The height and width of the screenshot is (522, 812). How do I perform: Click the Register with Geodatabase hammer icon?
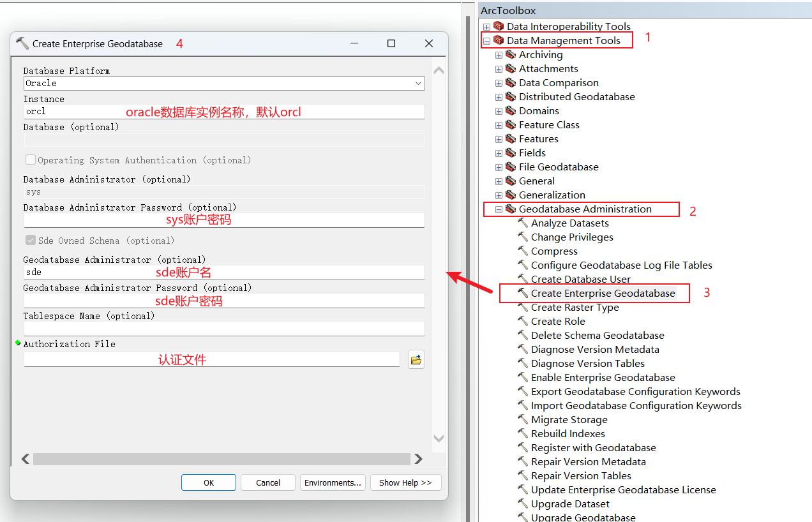pyautogui.click(x=523, y=447)
